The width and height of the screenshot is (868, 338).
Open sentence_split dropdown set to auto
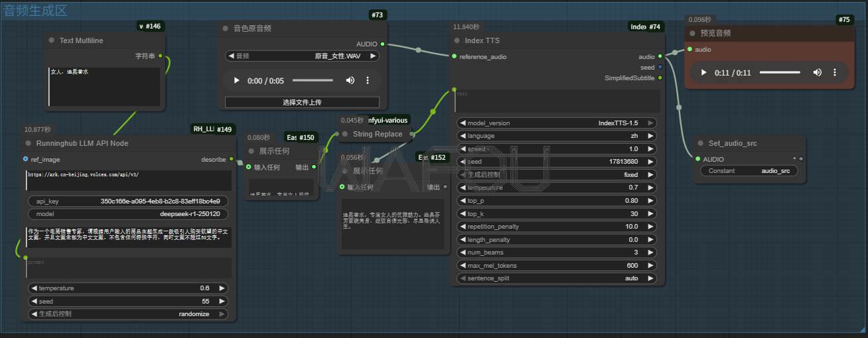[557, 278]
